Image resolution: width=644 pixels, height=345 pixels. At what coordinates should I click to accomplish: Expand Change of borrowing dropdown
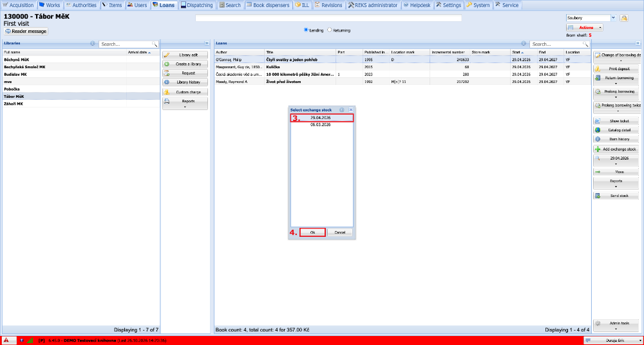[616, 57]
